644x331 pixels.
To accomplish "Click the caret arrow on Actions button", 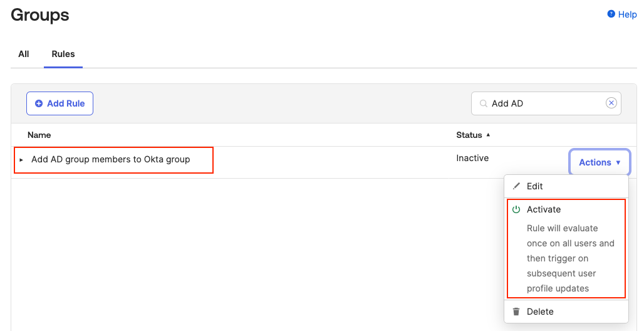I will pos(618,162).
